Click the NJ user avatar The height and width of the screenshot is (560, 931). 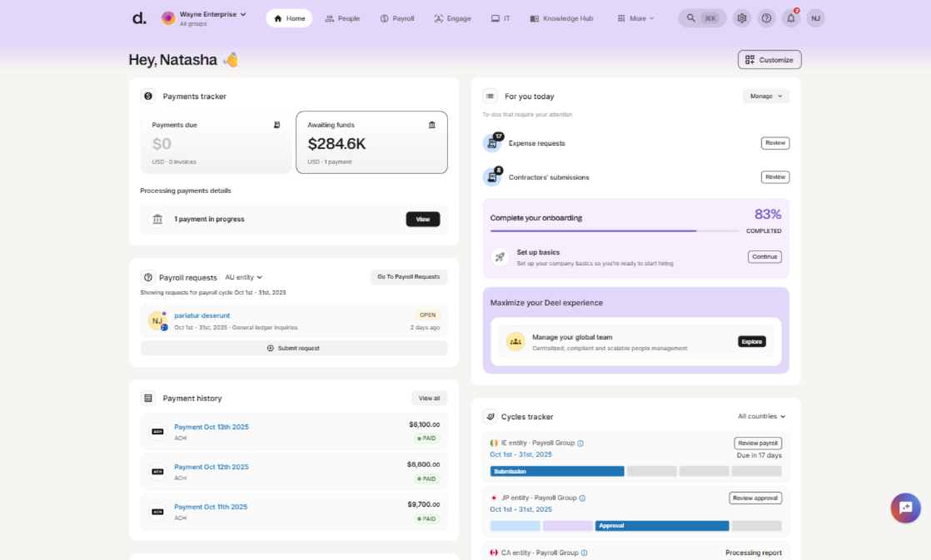pos(815,18)
